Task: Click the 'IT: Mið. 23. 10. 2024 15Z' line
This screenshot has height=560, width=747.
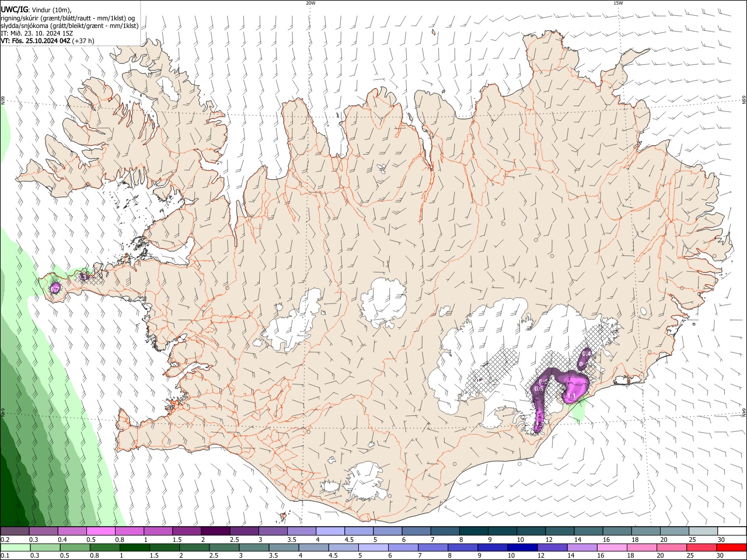Action: click(37, 33)
